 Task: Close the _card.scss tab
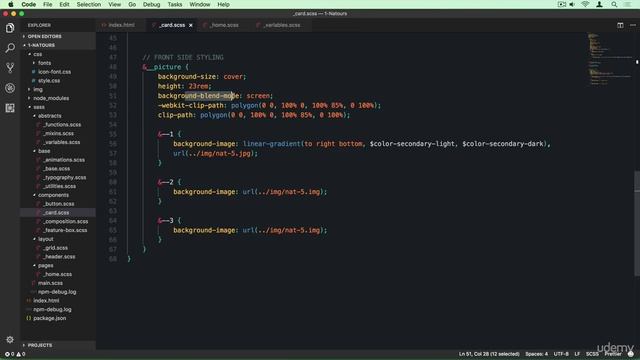191,25
